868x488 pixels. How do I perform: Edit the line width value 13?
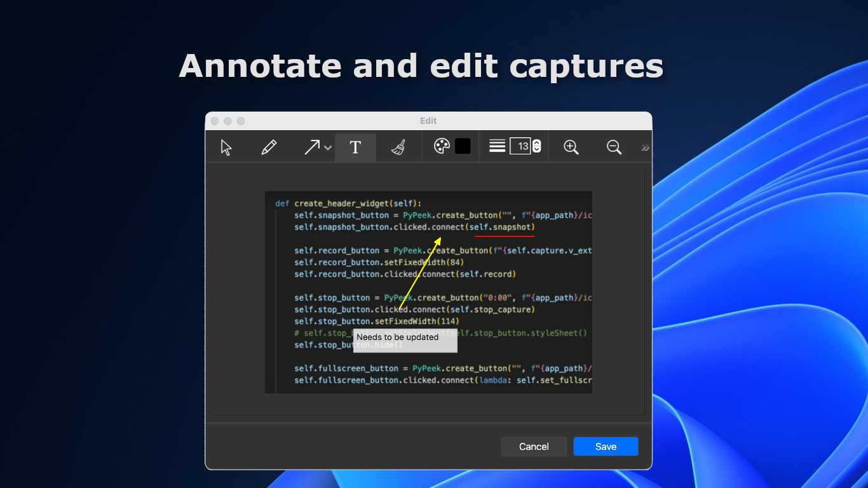click(x=520, y=146)
